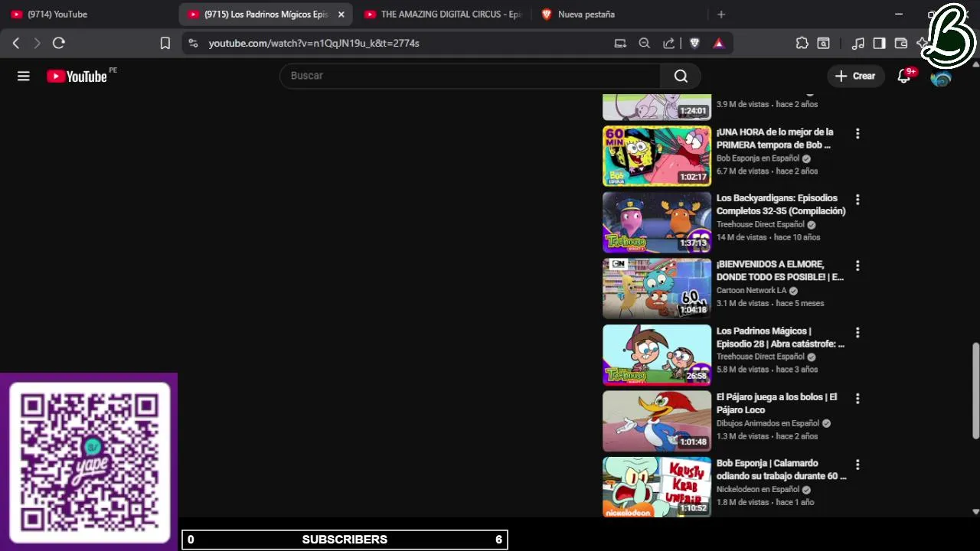Reload the current page

click(x=58, y=44)
